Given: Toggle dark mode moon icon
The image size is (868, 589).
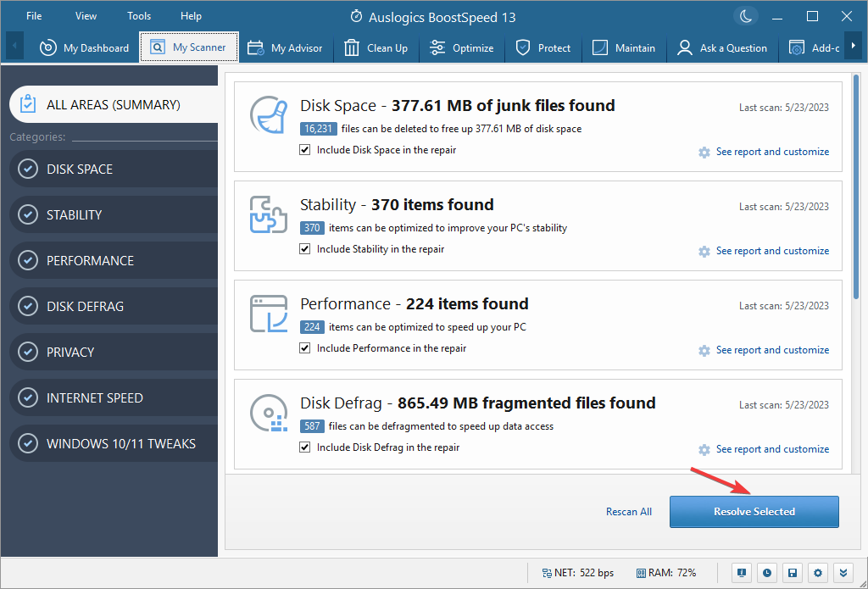Looking at the screenshot, I should (x=746, y=17).
